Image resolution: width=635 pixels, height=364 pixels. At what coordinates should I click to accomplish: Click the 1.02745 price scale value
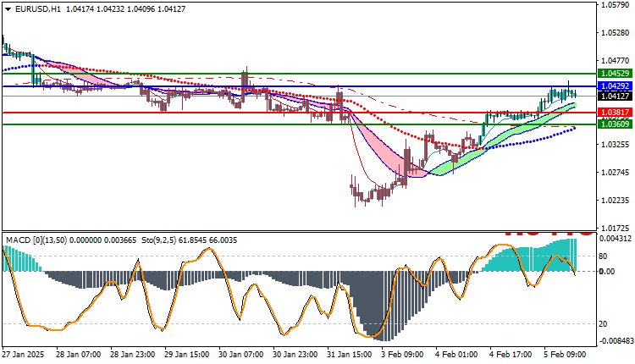[x=616, y=173]
